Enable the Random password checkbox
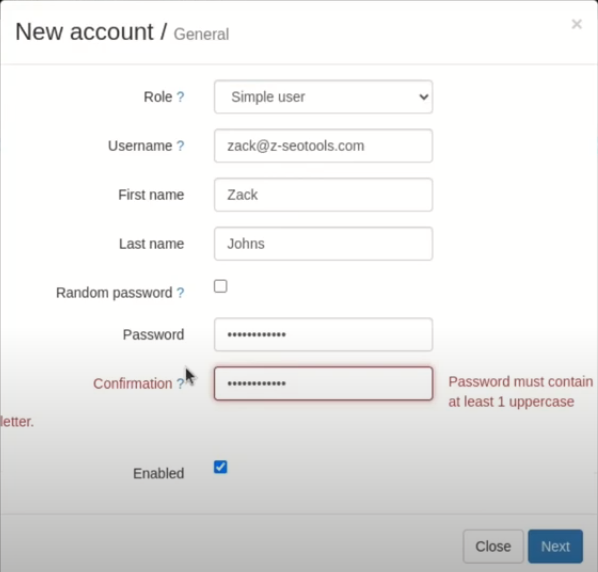The image size is (598, 572). point(220,286)
